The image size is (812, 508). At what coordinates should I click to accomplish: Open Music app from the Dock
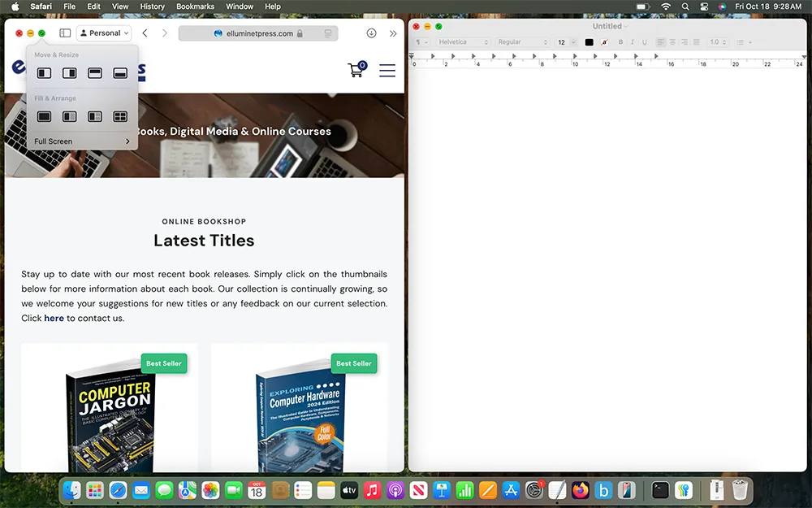click(x=373, y=490)
